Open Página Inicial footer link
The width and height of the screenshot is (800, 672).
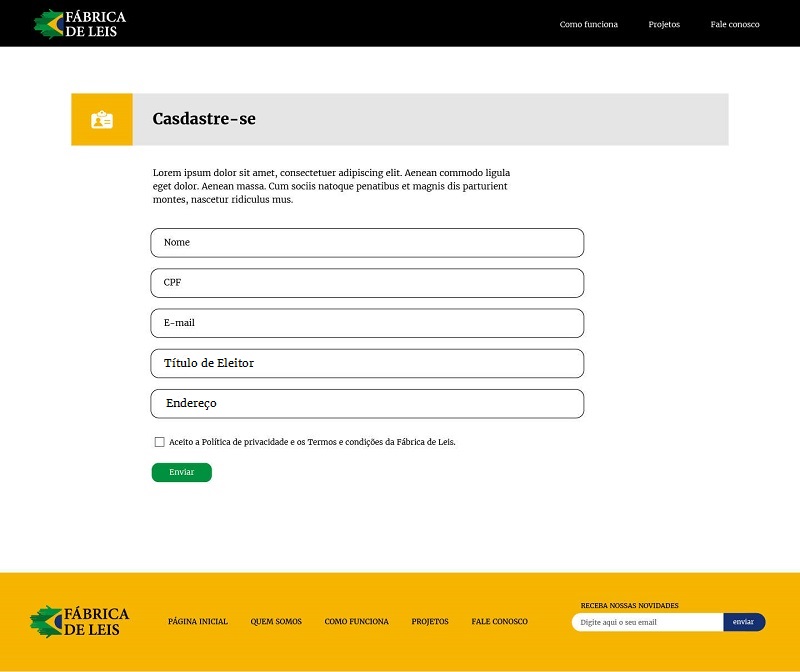(x=198, y=622)
